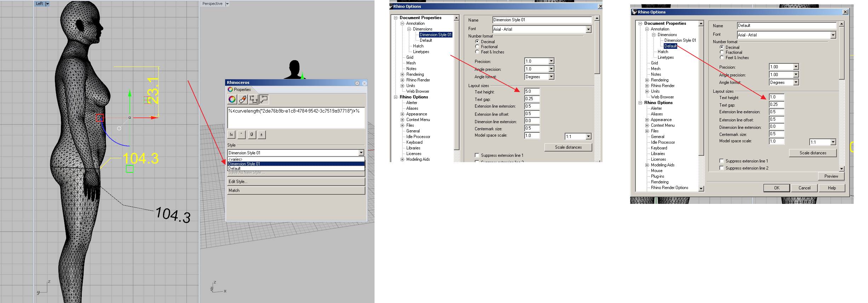
Task: Collapse Document Properties node in right Rhino Options
Action: [x=640, y=23]
